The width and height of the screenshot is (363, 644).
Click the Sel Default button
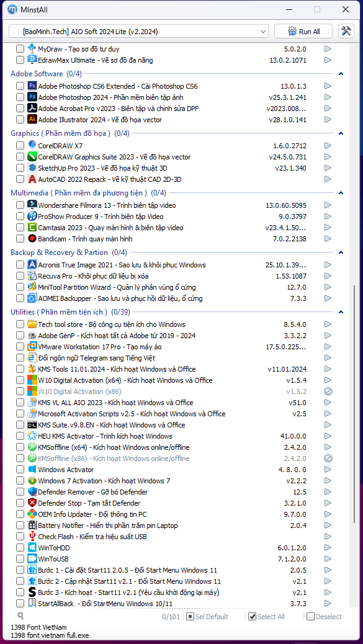(x=207, y=617)
